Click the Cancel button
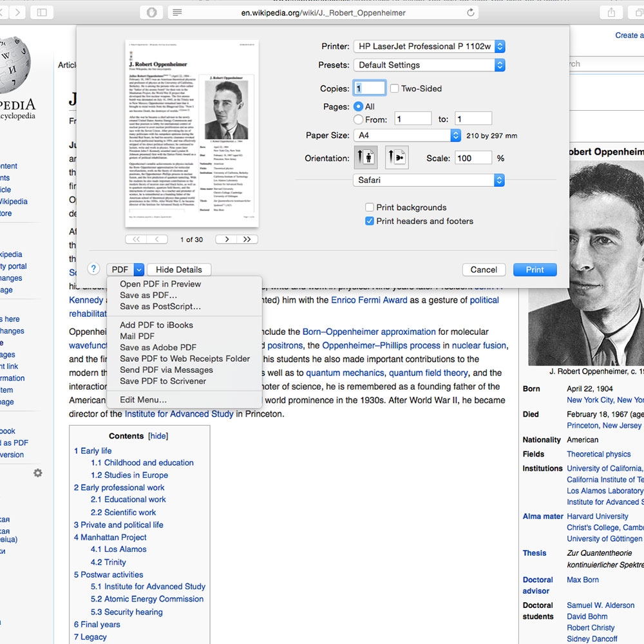 click(x=484, y=269)
